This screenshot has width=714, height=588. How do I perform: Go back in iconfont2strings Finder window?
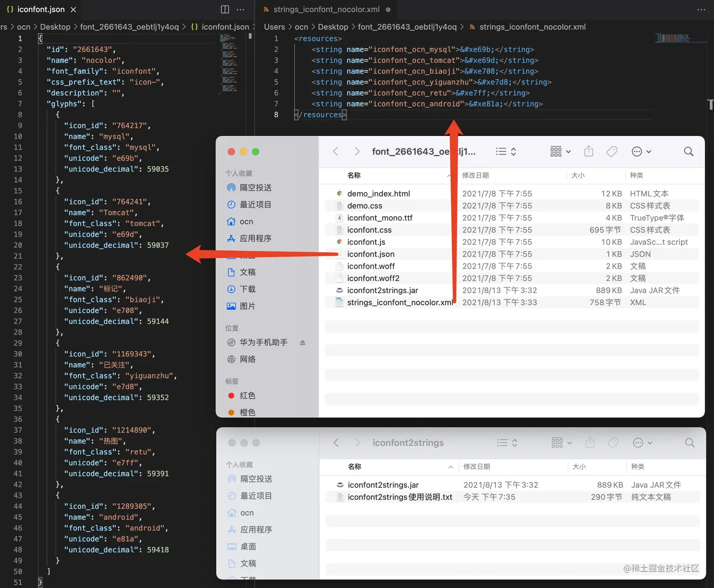[336, 443]
